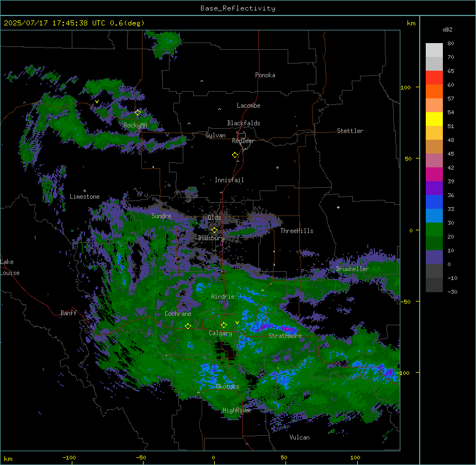Select the bright green 20–30 dBZ legend swatch

[x=434, y=230]
